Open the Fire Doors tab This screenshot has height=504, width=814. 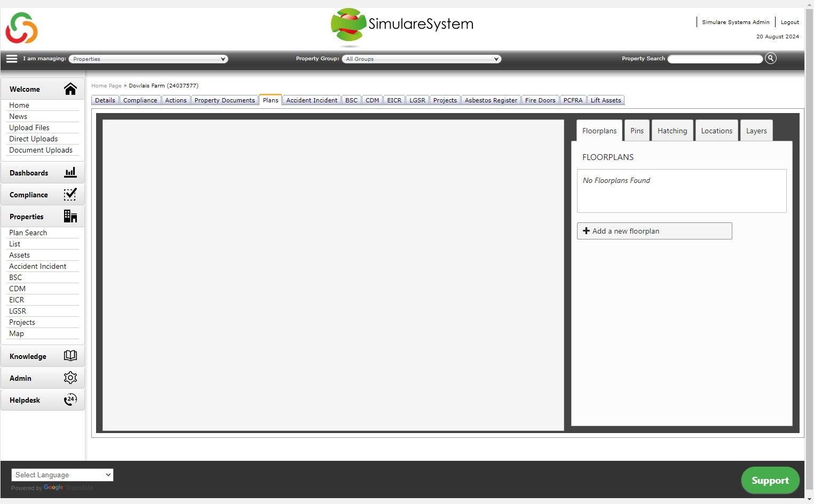[540, 100]
